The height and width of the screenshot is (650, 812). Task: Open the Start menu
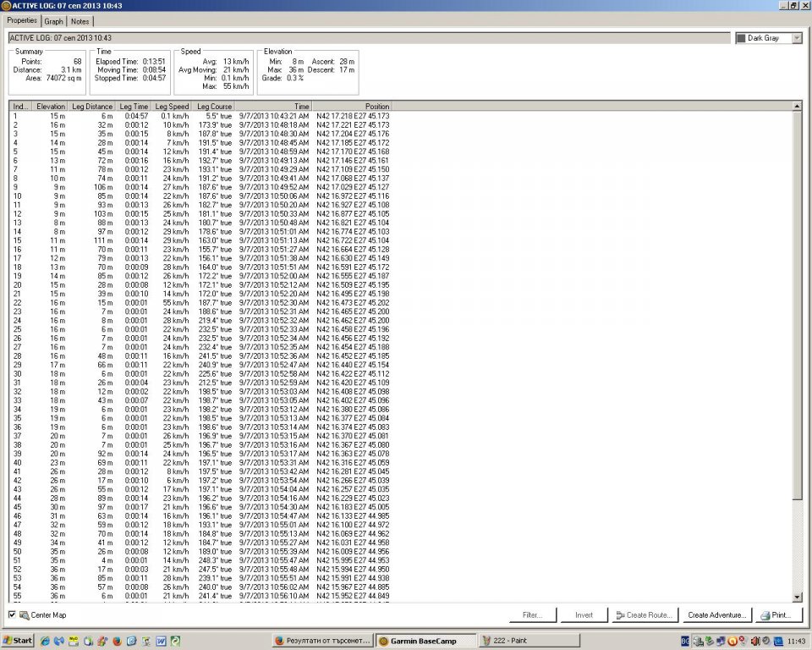pyautogui.click(x=18, y=641)
